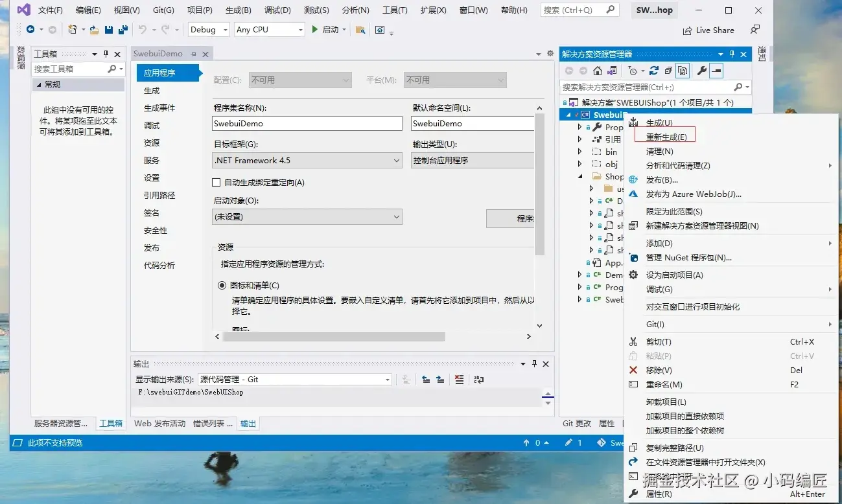Screen dimensions: 842x504
Task: Open the Debug configuration dropdown
Action: coord(209,30)
